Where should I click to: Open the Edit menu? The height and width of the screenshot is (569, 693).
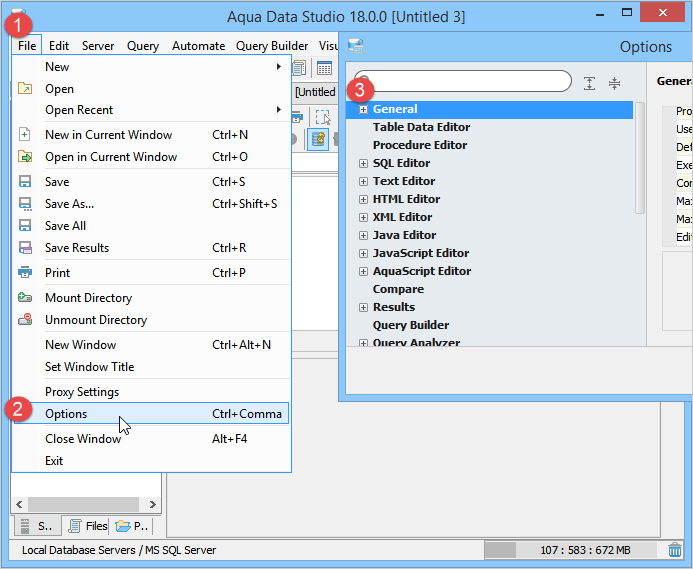pyautogui.click(x=59, y=46)
